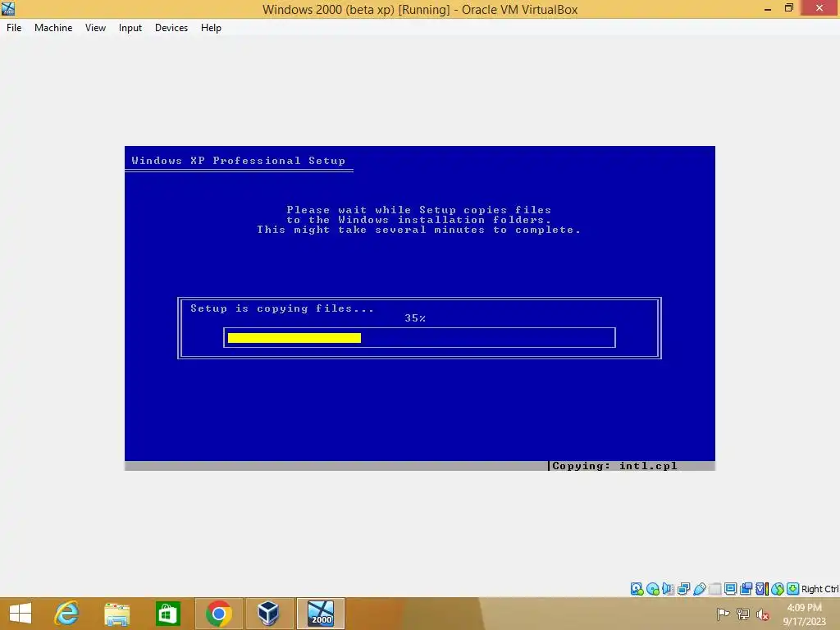Open the Devices menu
The width and height of the screenshot is (840, 630).
[x=171, y=28]
